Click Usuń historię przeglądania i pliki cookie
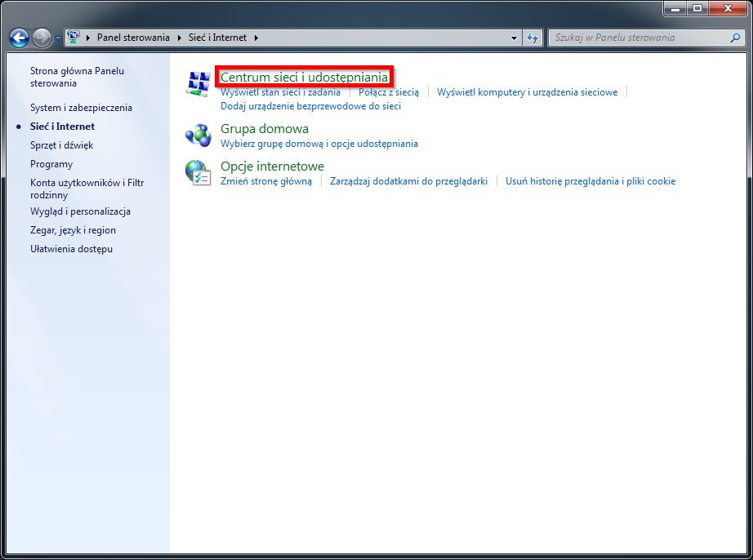753x560 pixels. coord(590,181)
